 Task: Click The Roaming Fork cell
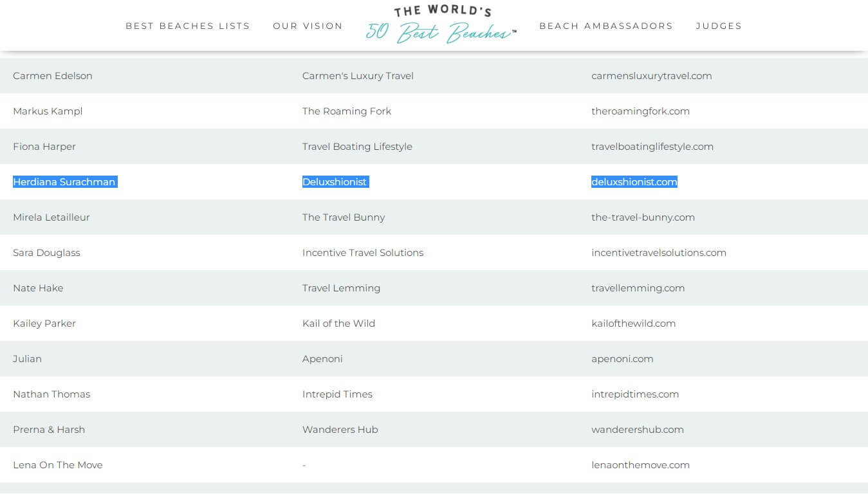coord(347,111)
